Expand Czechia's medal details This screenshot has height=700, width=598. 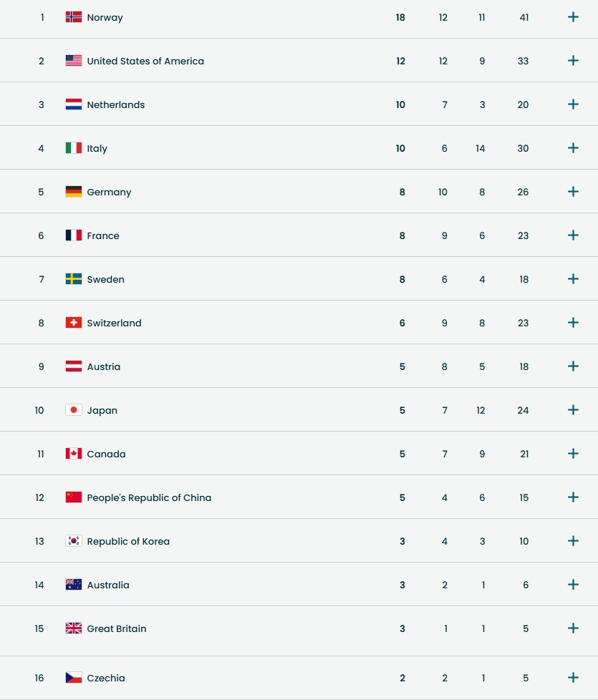coord(573,678)
